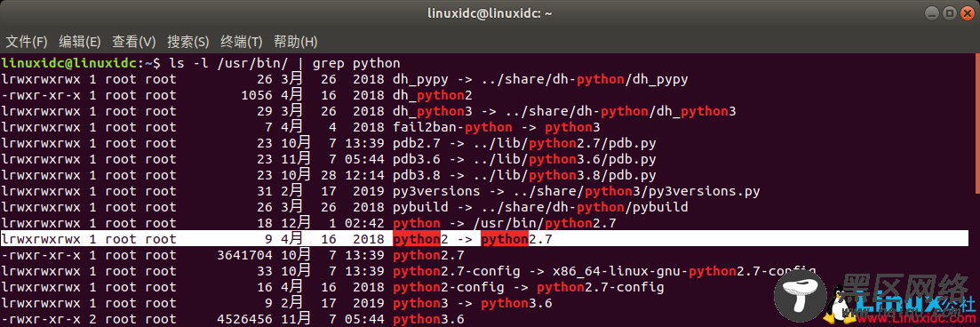Click the dh_python3 symlink entry
Screen dimensions: 980x327
(564, 112)
